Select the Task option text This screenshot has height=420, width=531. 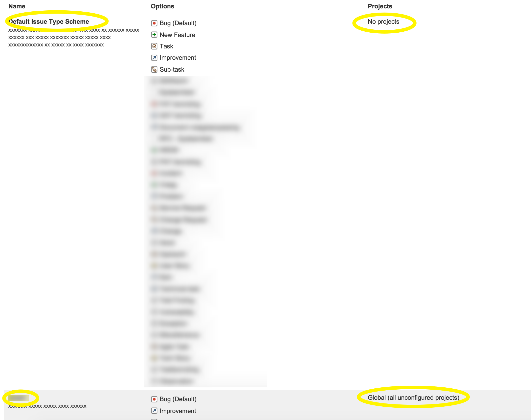coord(166,46)
